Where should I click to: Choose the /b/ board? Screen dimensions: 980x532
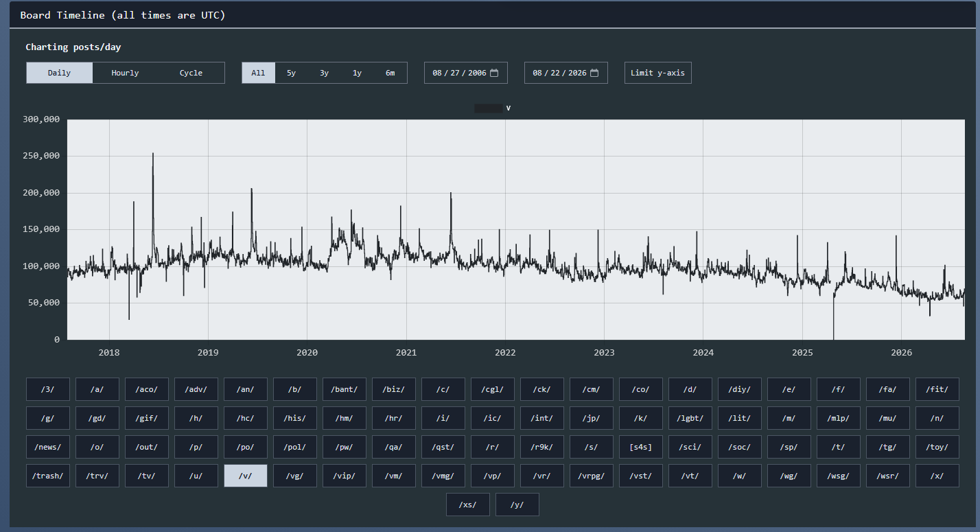tap(295, 389)
